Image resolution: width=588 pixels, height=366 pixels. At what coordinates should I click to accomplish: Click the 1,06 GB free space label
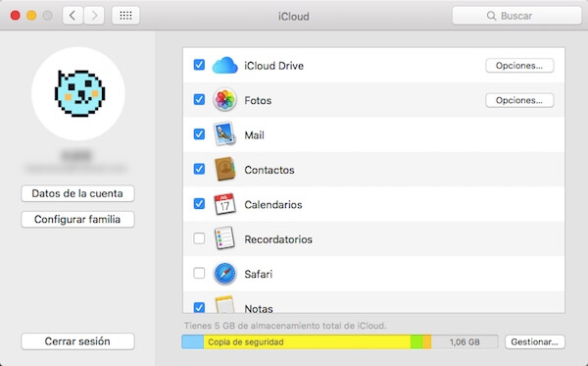tap(465, 342)
